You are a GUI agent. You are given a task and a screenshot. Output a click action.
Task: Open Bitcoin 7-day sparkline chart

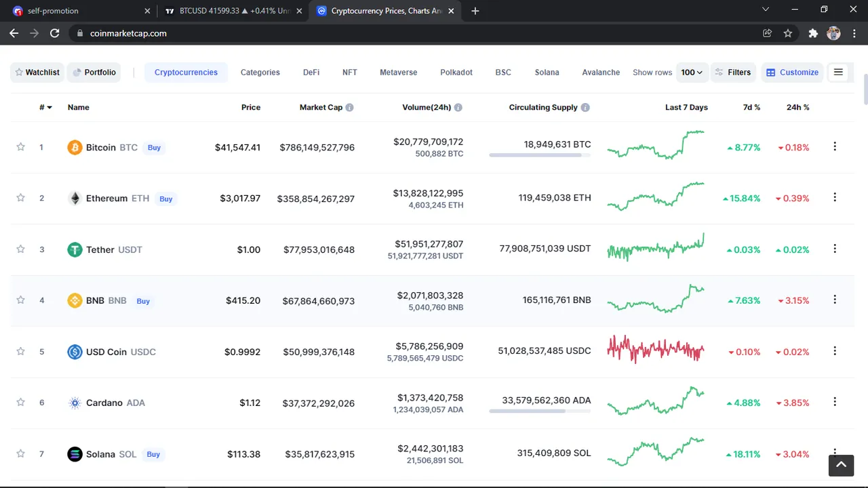pos(656,144)
